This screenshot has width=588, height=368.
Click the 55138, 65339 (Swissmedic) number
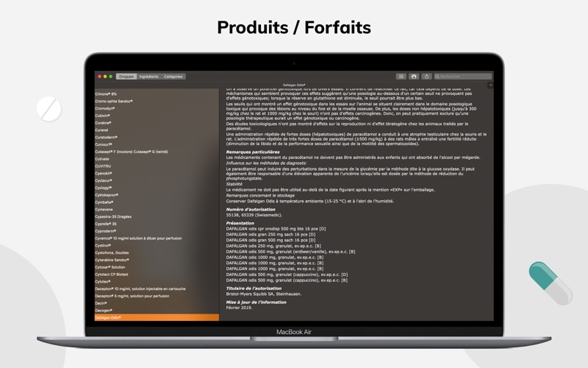coord(254,215)
